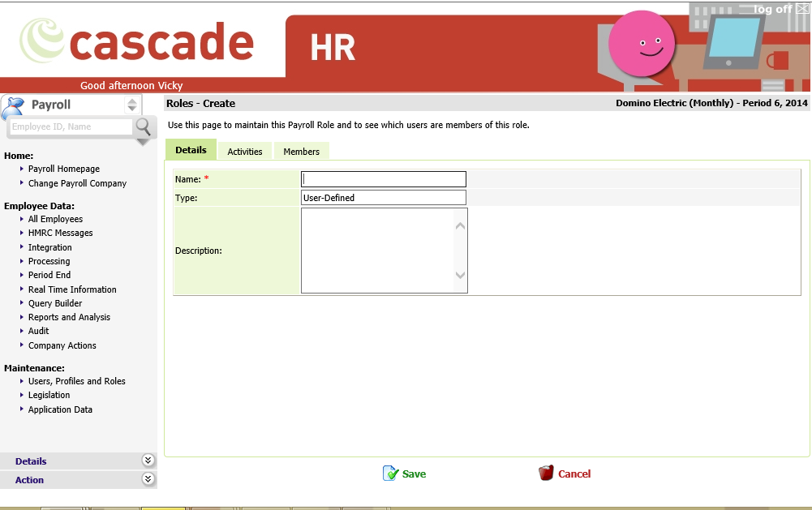Open the Processing menu item
This screenshot has width=812, height=510.
click(49, 261)
